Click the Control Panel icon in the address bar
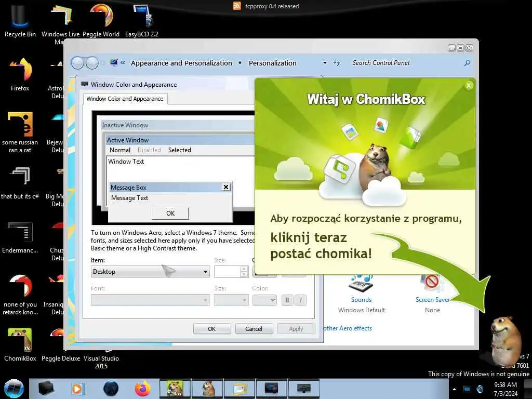Image resolution: width=532 pixels, height=399 pixels. click(114, 63)
